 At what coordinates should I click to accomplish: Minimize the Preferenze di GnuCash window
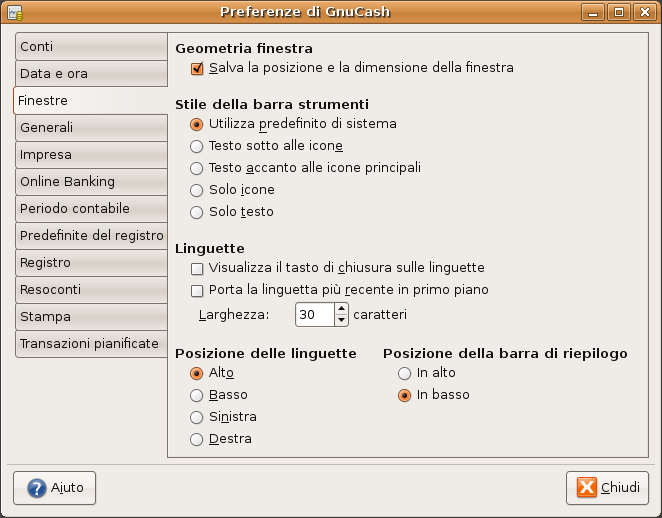click(x=593, y=12)
